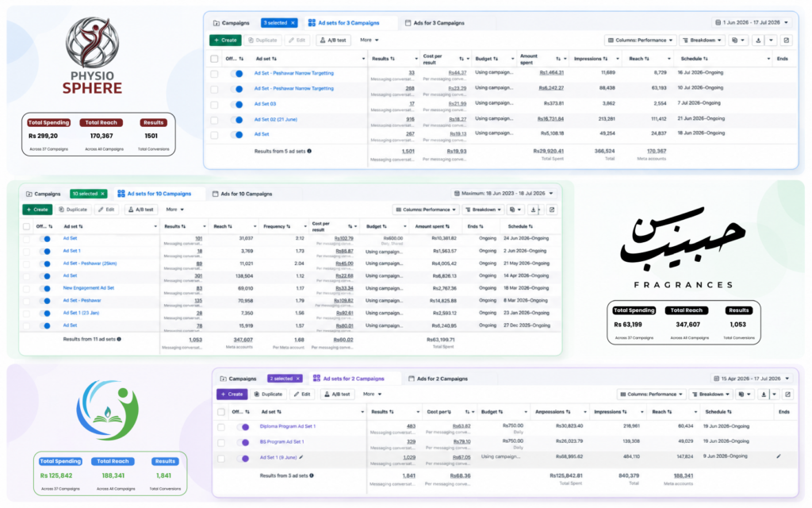
Task: Click the grid icon on "Ad sets for 2 Campaigns"
Action: tap(316, 379)
